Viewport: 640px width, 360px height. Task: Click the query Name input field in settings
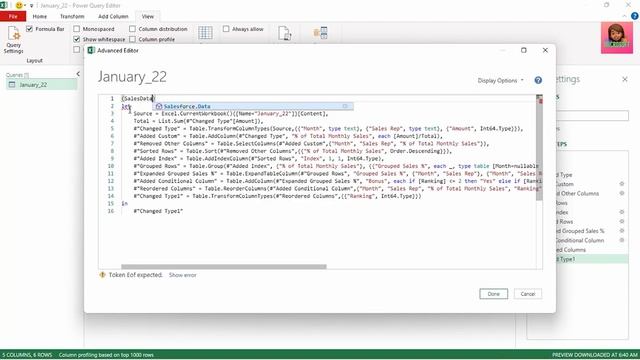coord(592,116)
